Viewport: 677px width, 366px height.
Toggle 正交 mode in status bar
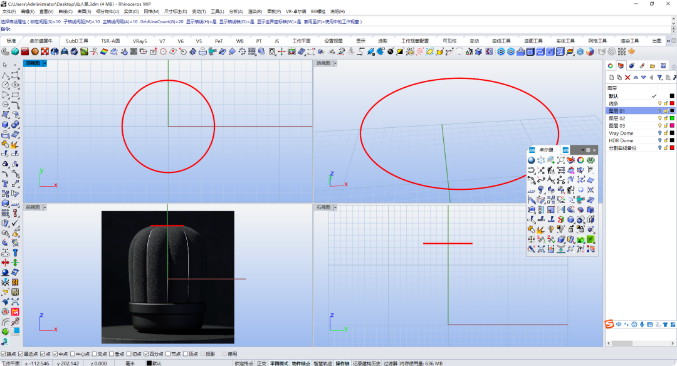click(261, 363)
